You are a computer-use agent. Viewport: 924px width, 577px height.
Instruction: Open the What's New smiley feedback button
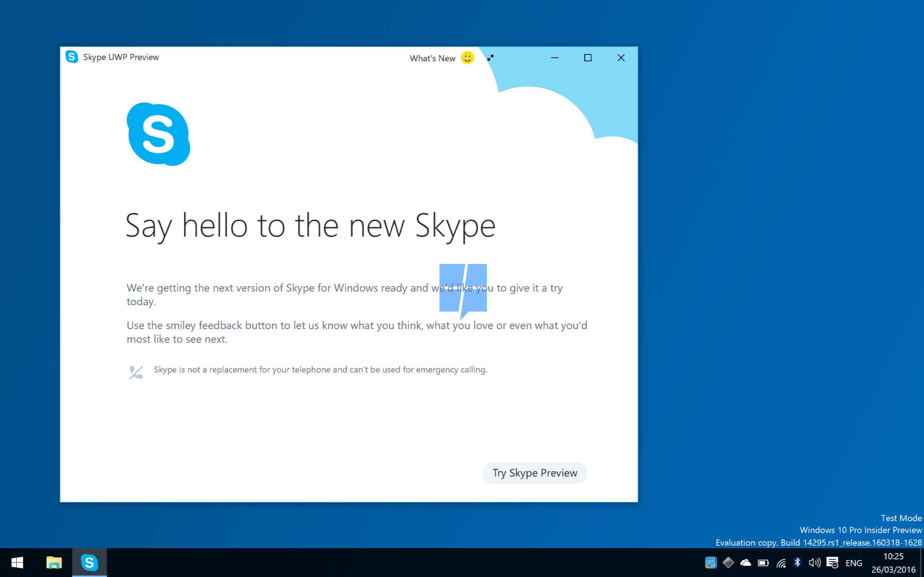[468, 58]
